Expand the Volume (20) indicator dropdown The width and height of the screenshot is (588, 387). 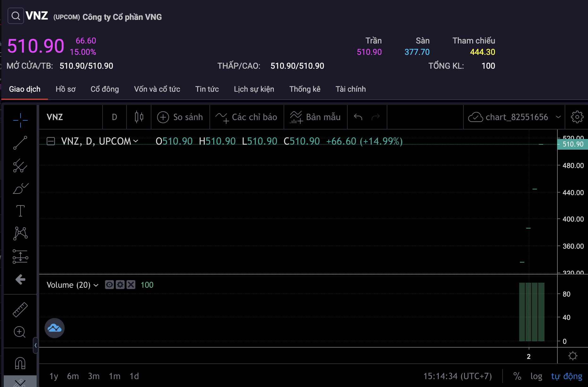coord(96,285)
